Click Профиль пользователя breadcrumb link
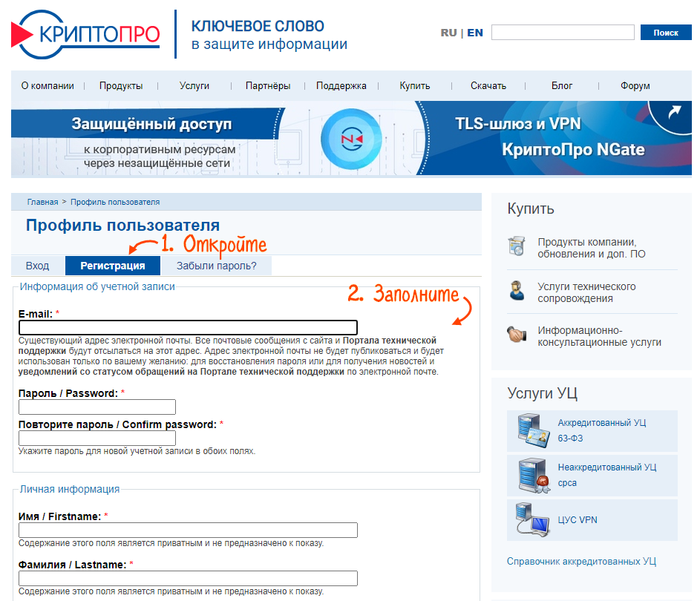The image size is (700, 601). (x=115, y=202)
